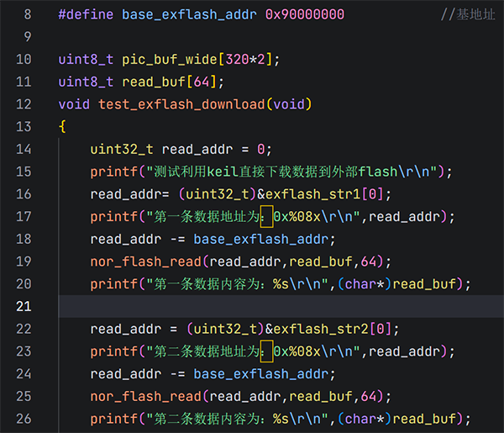Click the highlighted colon box on line 17
504x433 pixels.
pos(266,216)
